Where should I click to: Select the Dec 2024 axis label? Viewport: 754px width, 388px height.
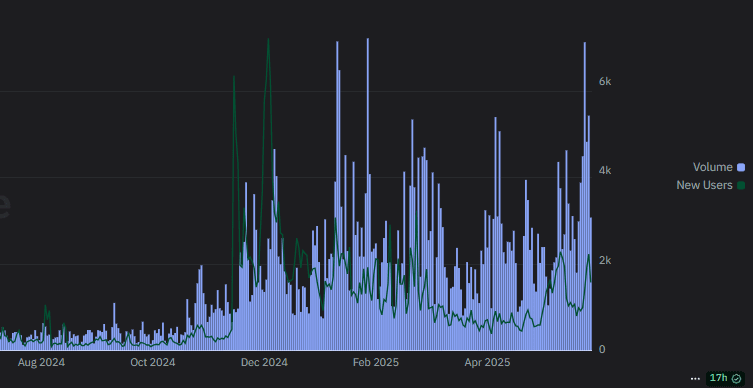pyautogui.click(x=264, y=363)
